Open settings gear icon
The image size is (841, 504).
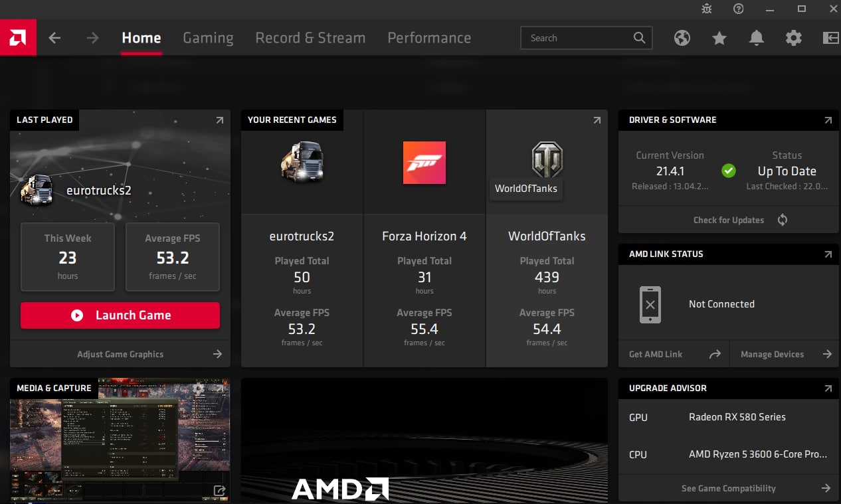point(794,38)
